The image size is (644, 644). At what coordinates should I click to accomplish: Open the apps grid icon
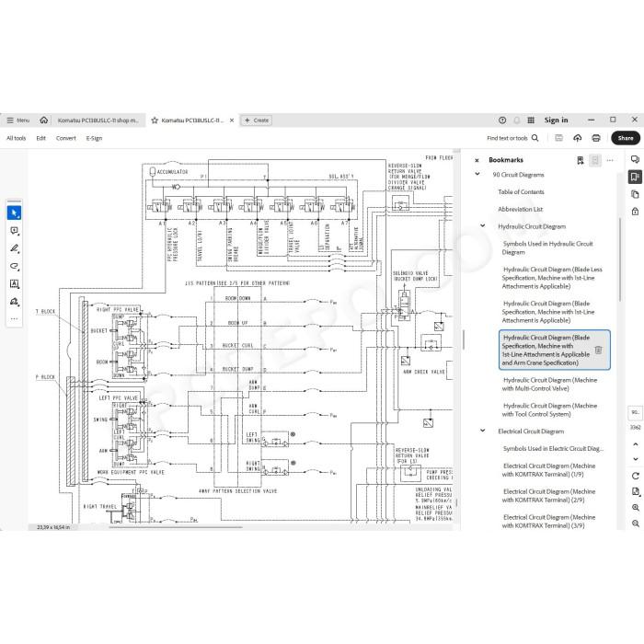tap(531, 120)
